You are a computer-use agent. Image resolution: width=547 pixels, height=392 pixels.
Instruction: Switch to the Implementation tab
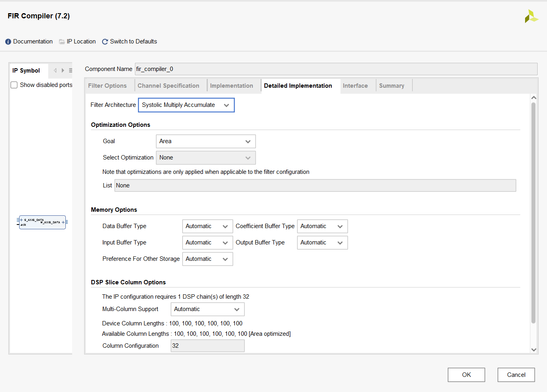coord(232,86)
